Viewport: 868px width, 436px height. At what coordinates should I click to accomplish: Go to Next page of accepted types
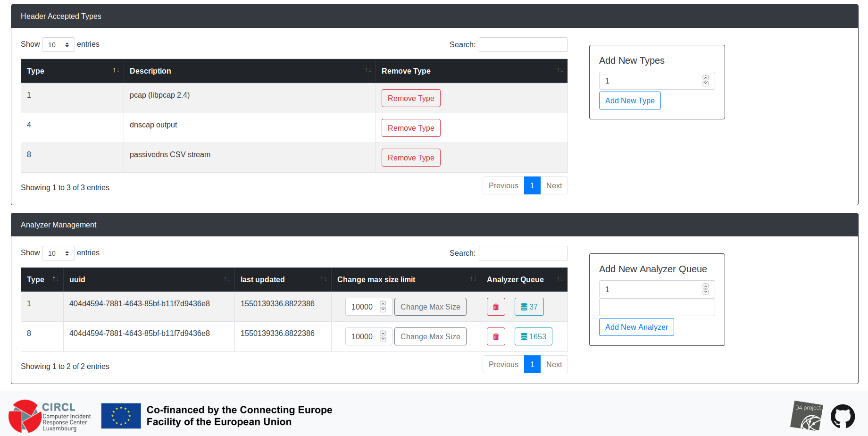(x=554, y=185)
